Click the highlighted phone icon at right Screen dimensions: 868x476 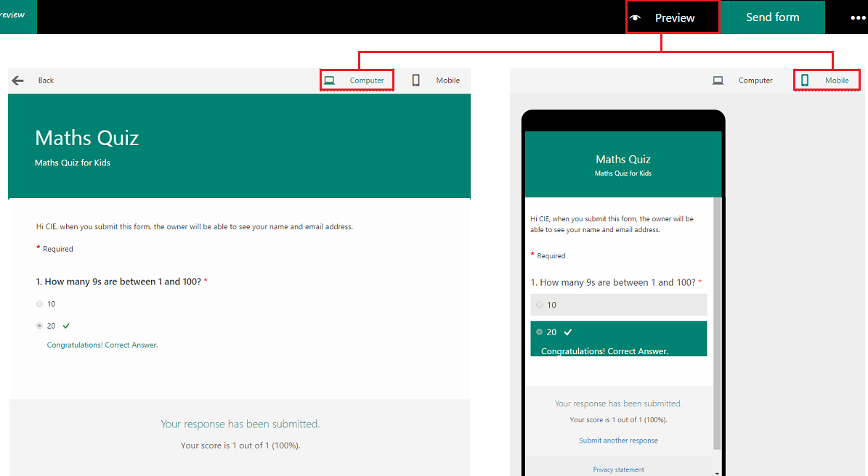(x=805, y=81)
